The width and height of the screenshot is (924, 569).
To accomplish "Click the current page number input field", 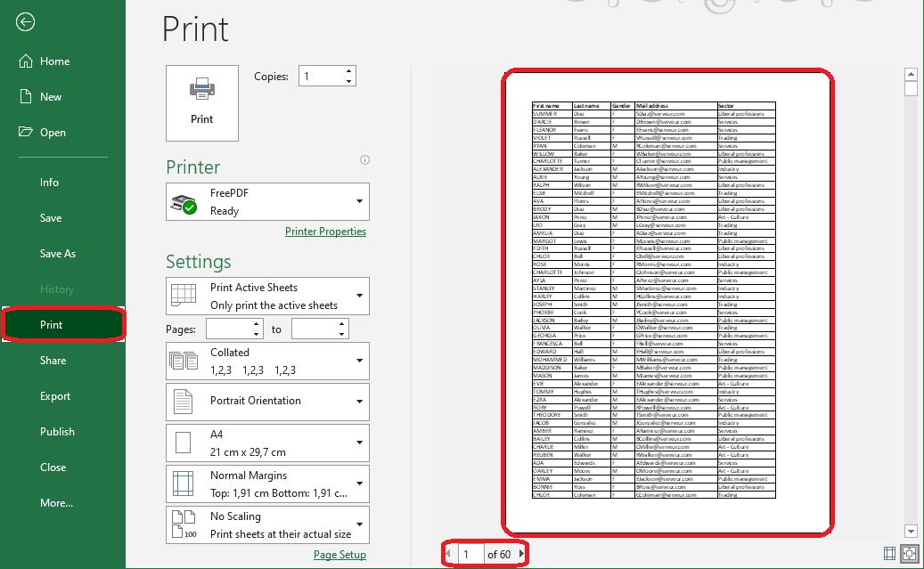I will [469, 554].
